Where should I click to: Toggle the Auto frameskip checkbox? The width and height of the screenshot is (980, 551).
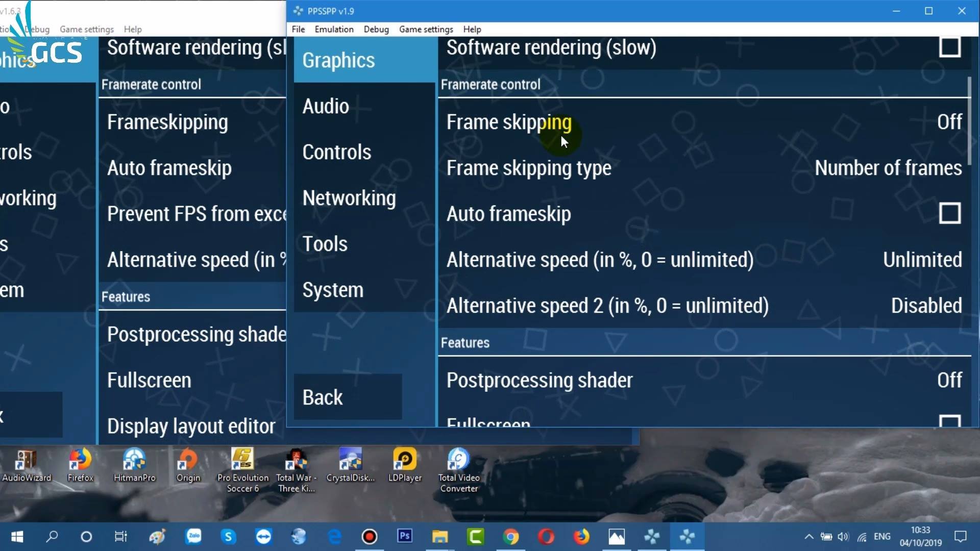point(949,213)
